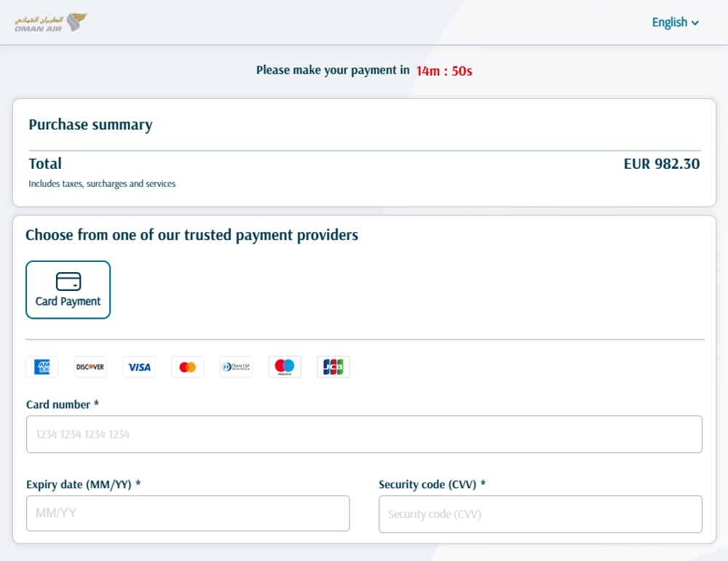Image resolution: width=728 pixels, height=561 pixels.
Task: Click the credit card icon in Card Payment
Action: coord(68,281)
